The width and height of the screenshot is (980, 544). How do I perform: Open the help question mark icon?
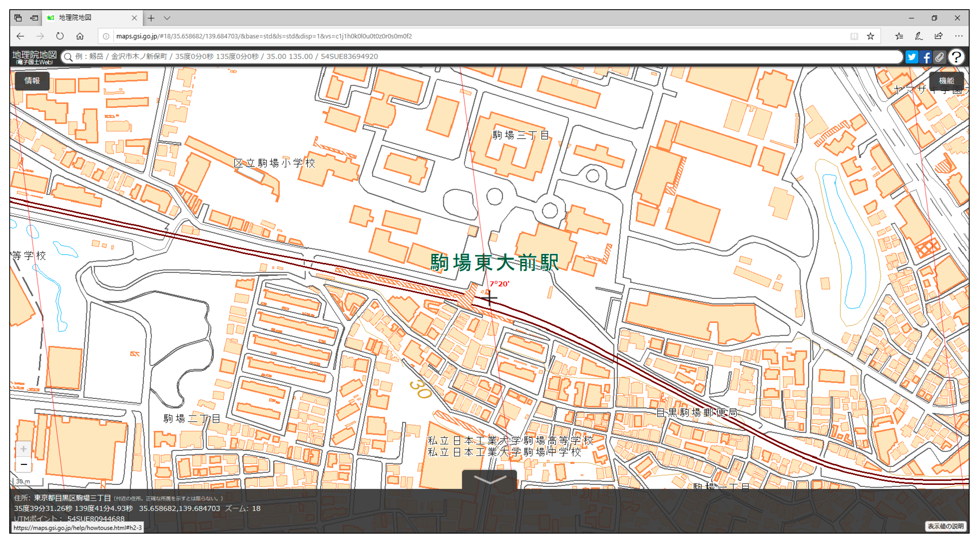pyautogui.click(x=956, y=57)
